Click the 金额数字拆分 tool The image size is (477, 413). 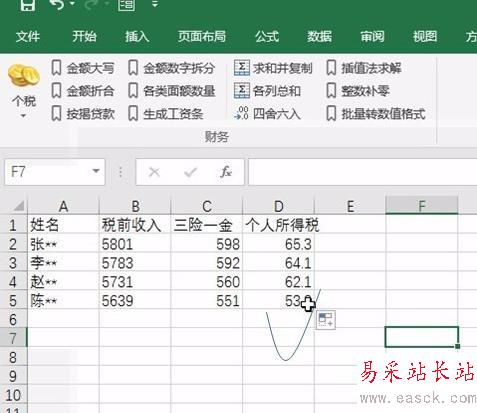coord(172,68)
